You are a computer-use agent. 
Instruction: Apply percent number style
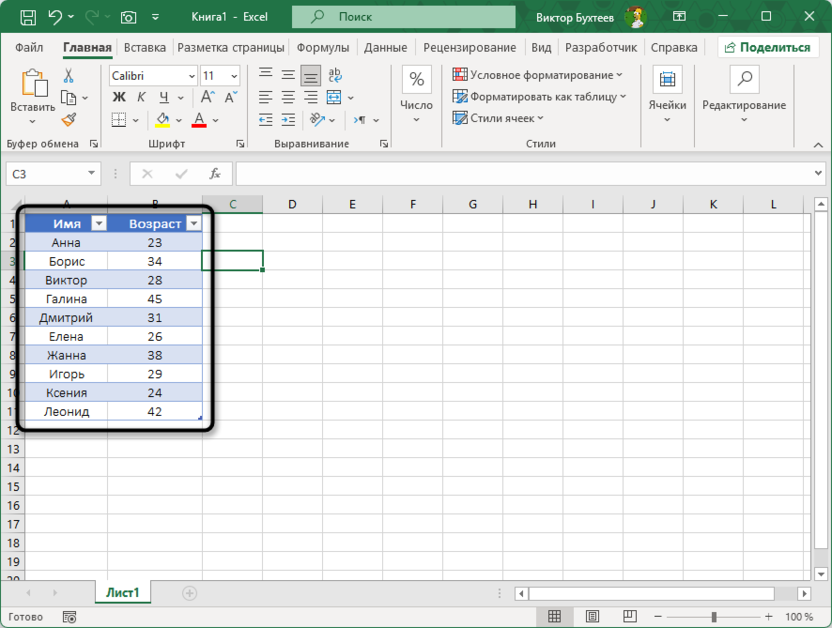click(x=415, y=75)
